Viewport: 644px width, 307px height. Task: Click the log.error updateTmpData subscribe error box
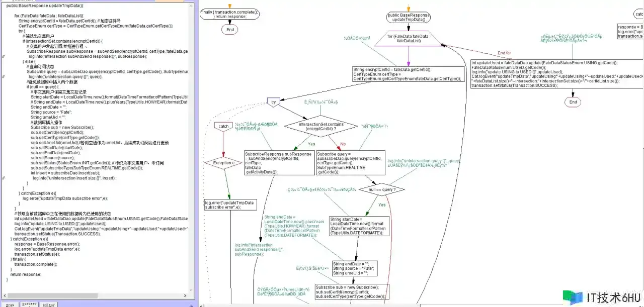coord(229,204)
